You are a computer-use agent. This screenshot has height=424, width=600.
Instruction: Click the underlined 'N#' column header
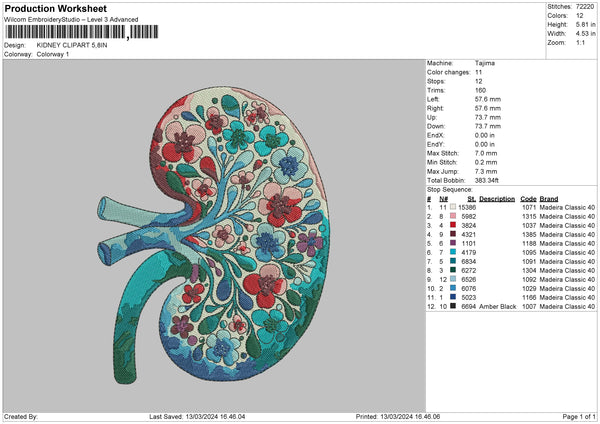click(x=443, y=199)
